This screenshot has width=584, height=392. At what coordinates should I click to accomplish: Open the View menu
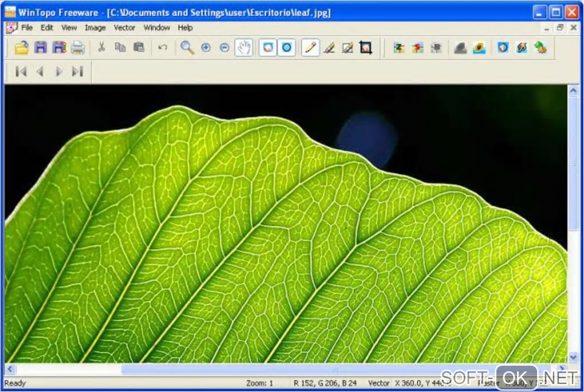(69, 27)
